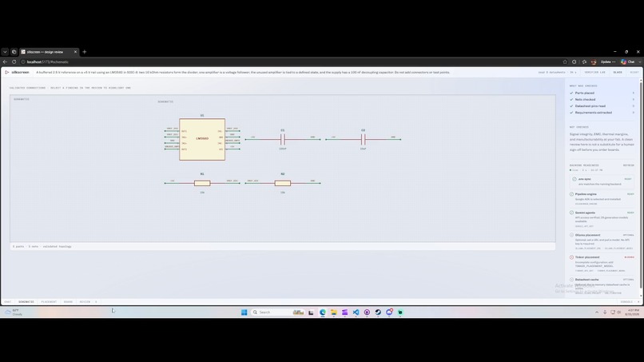
Task: Go back using browser back arrow
Action: pos(5,62)
